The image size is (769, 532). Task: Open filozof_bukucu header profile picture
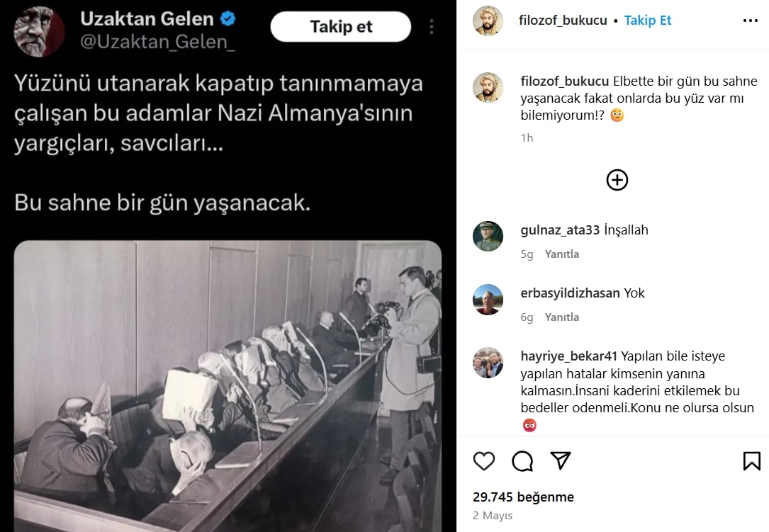click(488, 21)
